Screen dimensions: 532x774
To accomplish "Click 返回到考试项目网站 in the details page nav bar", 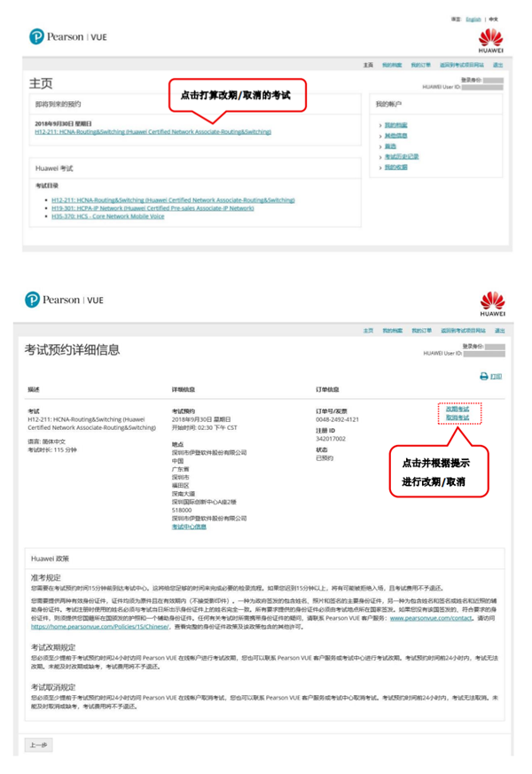I will [463, 331].
